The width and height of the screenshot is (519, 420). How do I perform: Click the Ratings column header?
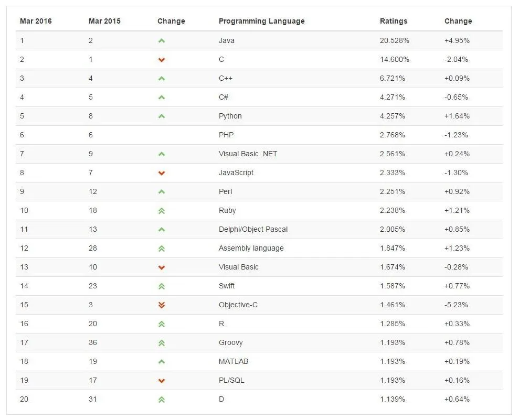[394, 21]
